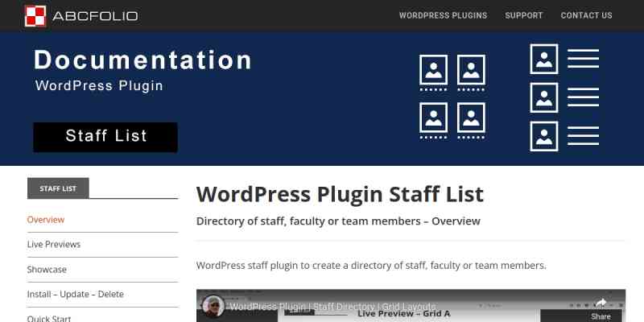Click the video Share arrow icon
The height and width of the screenshot is (322, 644).
[601, 303]
